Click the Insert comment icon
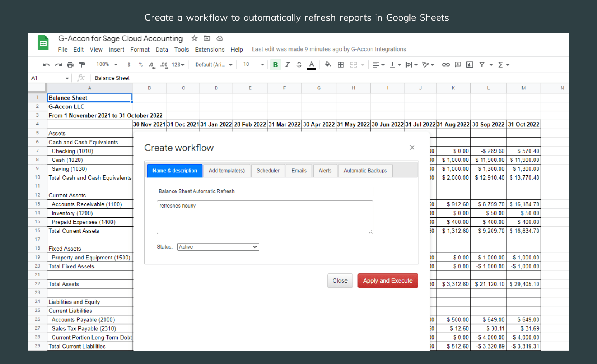 coord(458,65)
